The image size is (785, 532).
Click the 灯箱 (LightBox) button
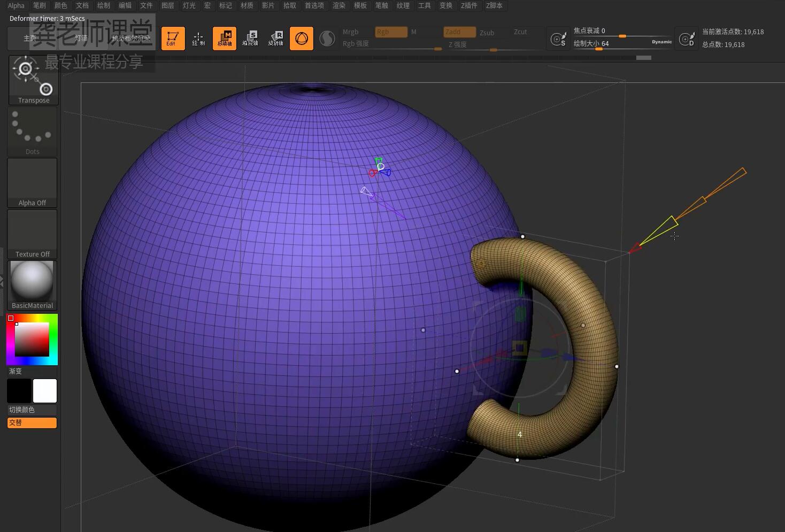81,38
